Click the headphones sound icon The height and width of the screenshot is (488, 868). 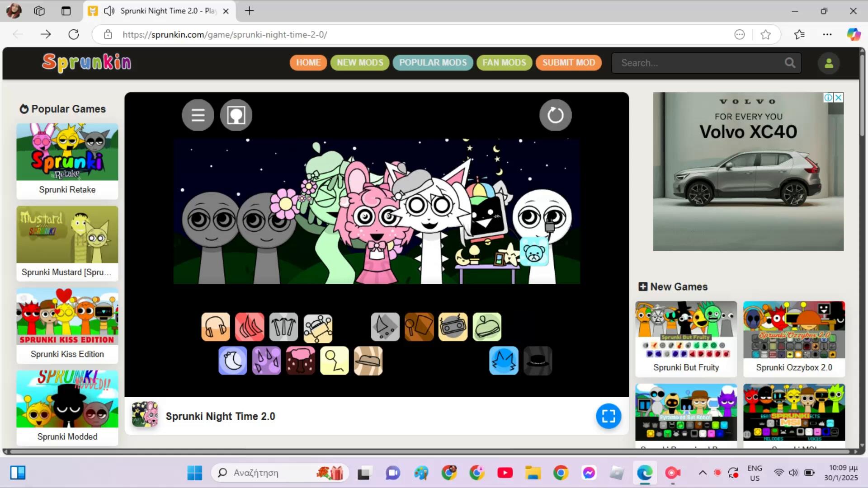click(216, 327)
